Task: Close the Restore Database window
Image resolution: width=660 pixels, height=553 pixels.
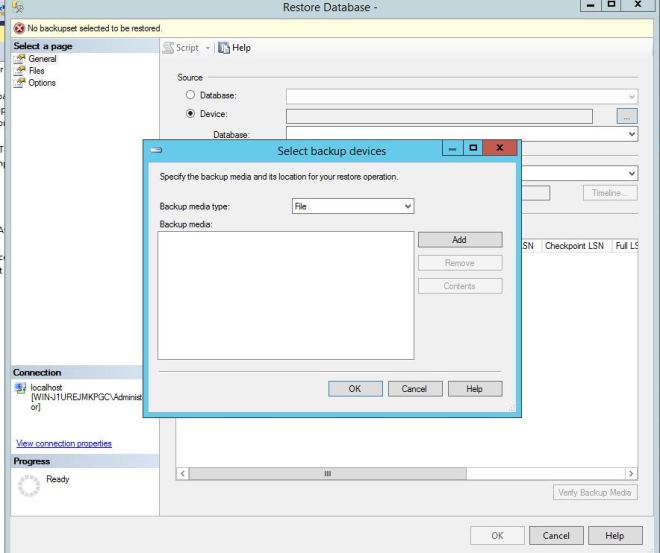Action: (638, 5)
